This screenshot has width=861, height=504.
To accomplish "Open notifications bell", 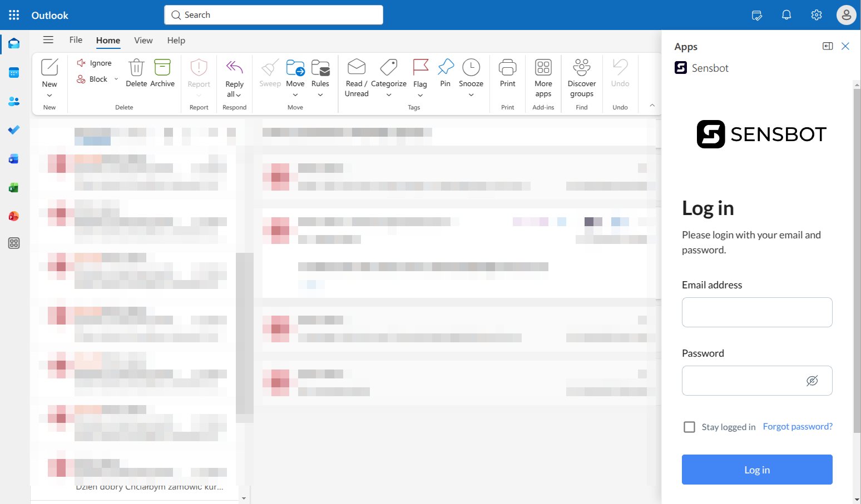I will pyautogui.click(x=786, y=15).
